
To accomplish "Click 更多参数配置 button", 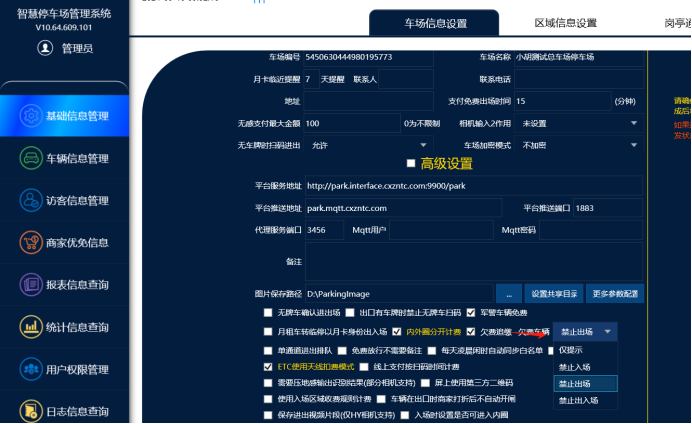I will click(x=615, y=294).
